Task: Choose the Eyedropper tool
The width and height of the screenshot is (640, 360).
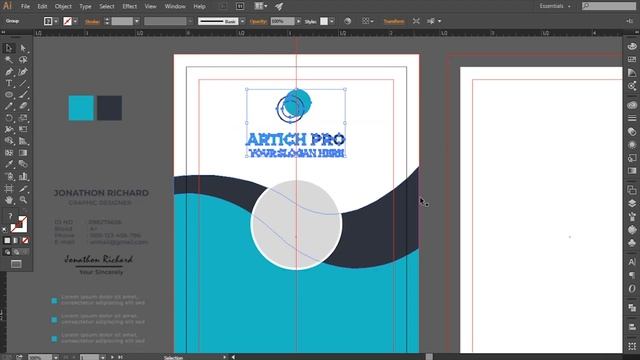Action: pos(9,164)
